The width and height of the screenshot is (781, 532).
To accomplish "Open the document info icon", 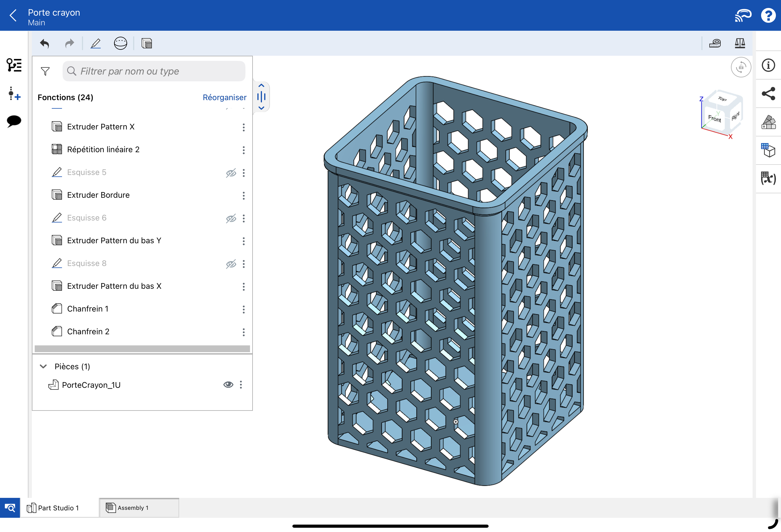I will pos(768,65).
